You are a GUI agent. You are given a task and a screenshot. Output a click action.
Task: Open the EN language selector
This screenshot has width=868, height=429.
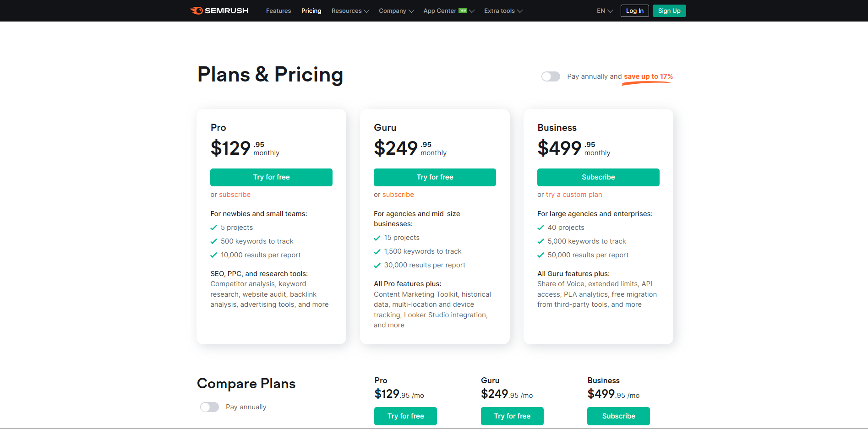pyautogui.click(x=605, y=11)
